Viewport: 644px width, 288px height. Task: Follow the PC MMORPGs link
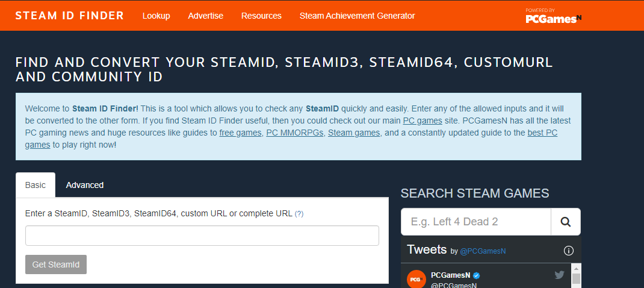point(295,133)
